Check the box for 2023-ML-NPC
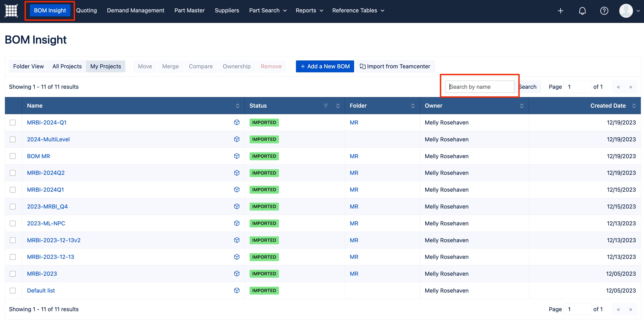The width and height of the screenshot is (644, 324). pos(13,223)
